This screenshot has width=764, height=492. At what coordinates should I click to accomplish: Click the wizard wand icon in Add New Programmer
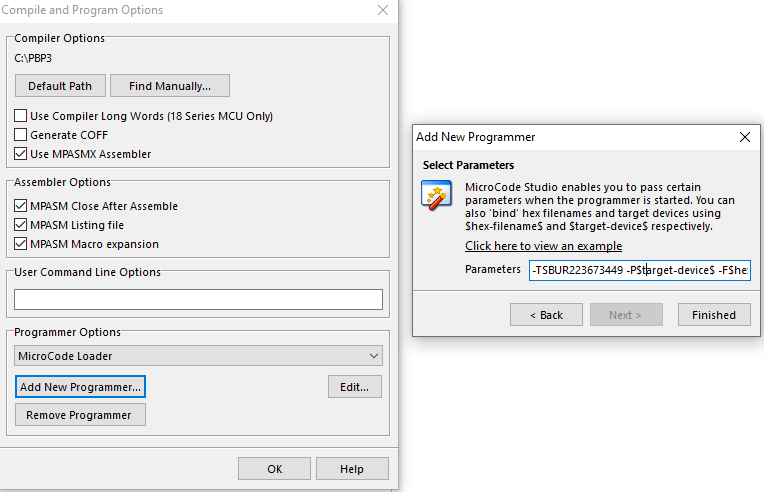tap(436, 194)
